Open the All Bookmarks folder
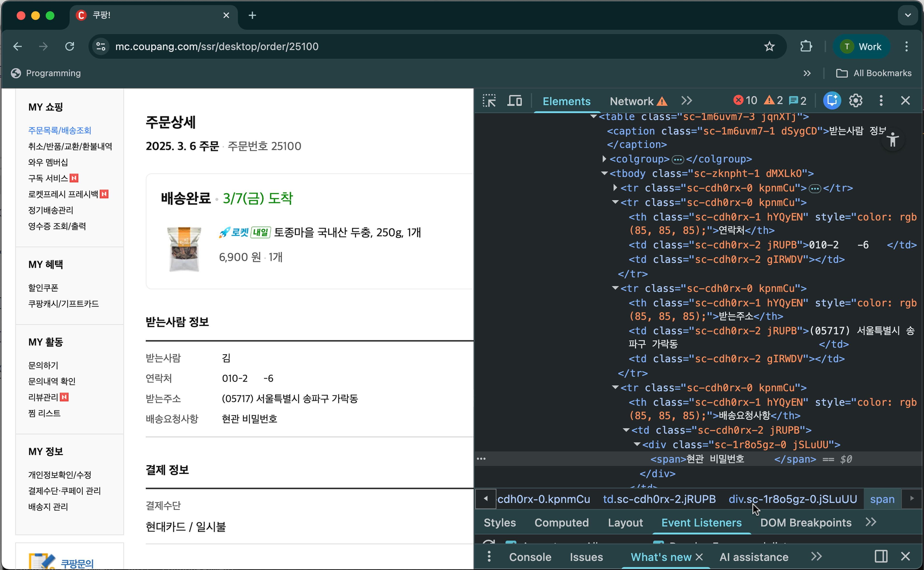The width and height of the screenshot is (924, 570). (873, 73)
